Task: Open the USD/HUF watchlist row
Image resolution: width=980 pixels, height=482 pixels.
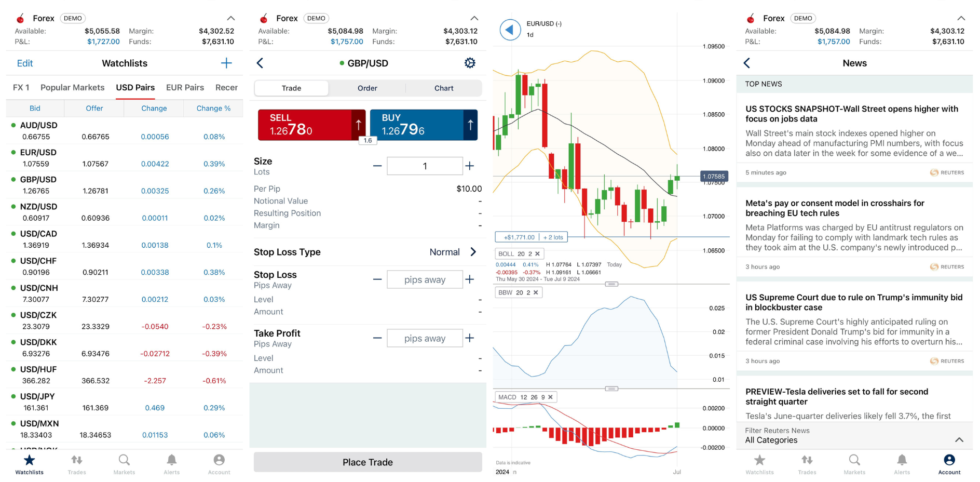Action: [125, 375]
